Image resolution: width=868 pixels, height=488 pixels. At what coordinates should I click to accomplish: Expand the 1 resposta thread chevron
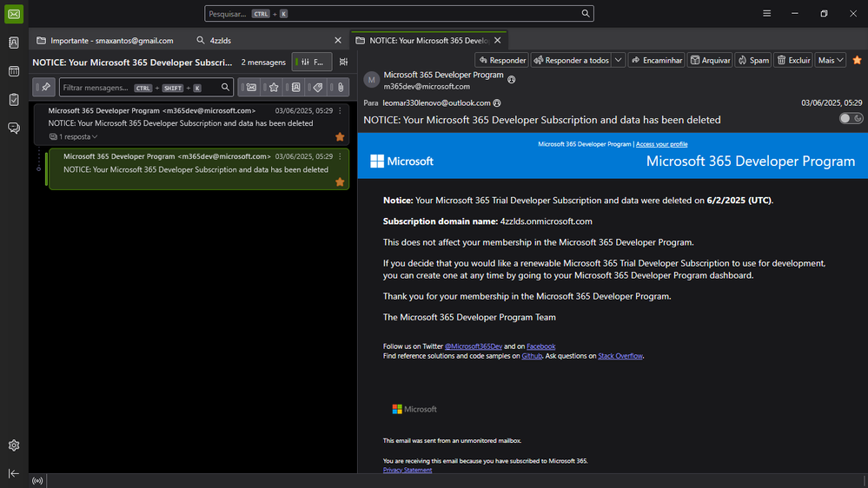95,136
